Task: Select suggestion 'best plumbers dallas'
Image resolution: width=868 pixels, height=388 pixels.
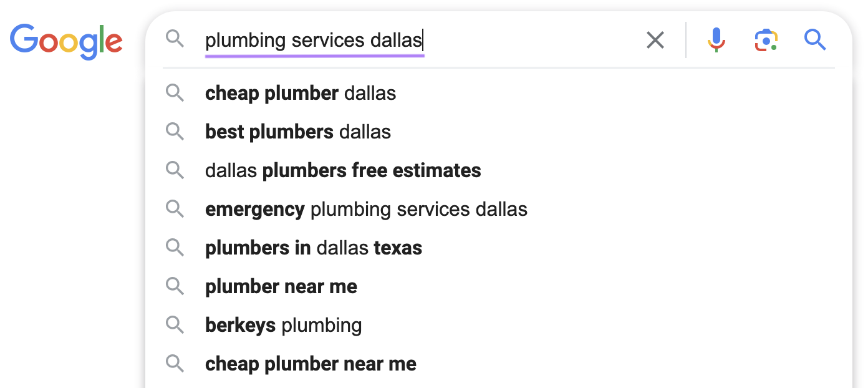Action: tap(297, 132)
